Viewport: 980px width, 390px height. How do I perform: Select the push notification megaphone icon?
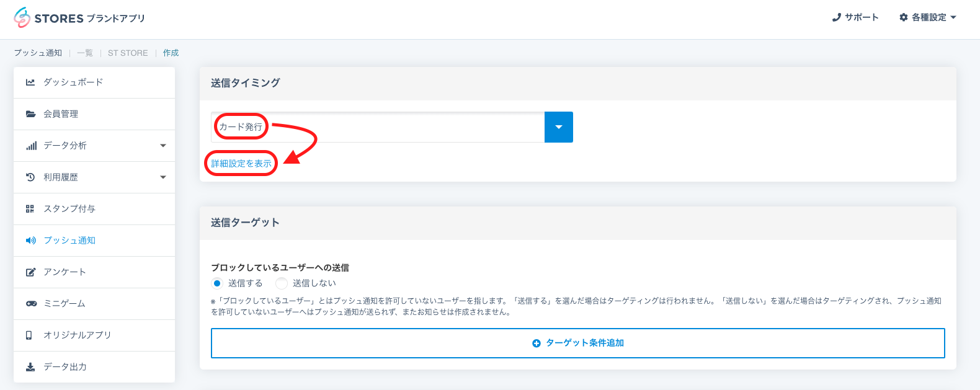30,241
